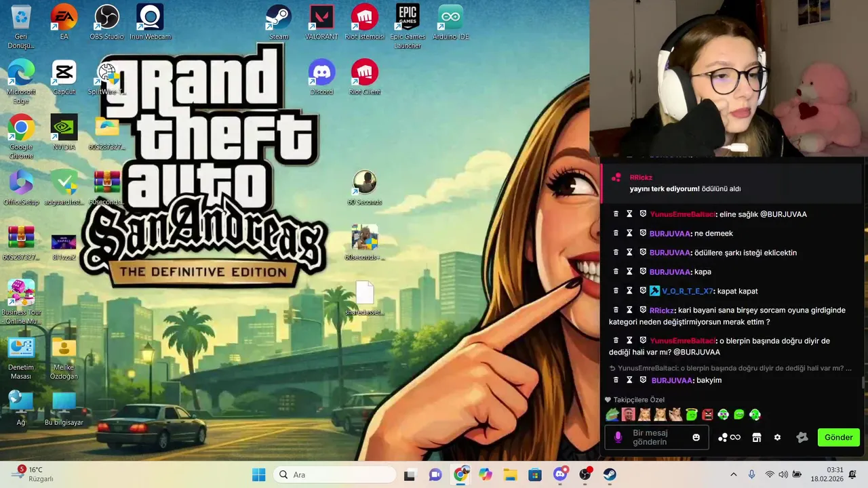The width and height of the screenshot is (868, 488).
Task: Select the Bu bilgisayar desktop icon
Action: click(x=64, y=408)
